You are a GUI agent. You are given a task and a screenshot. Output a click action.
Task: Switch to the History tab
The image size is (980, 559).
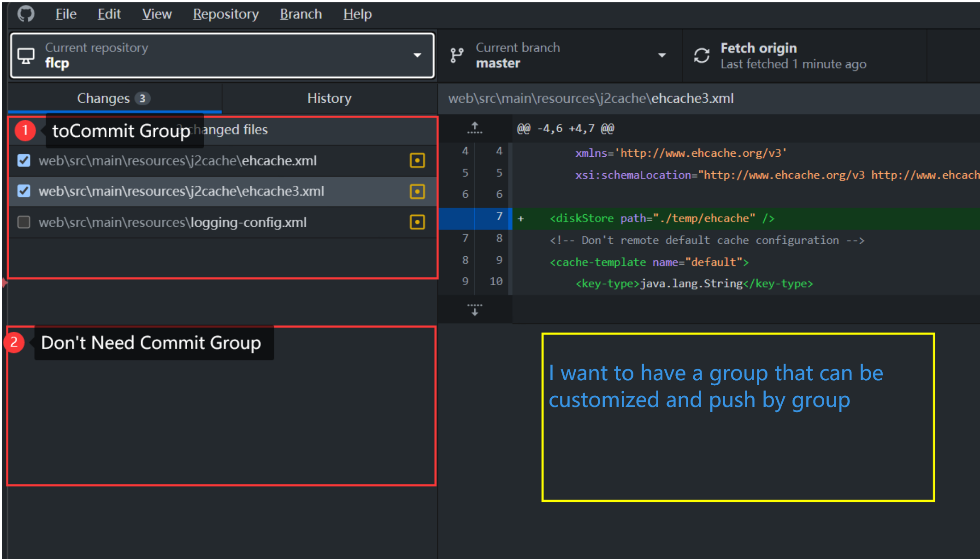tap(330, 98)
